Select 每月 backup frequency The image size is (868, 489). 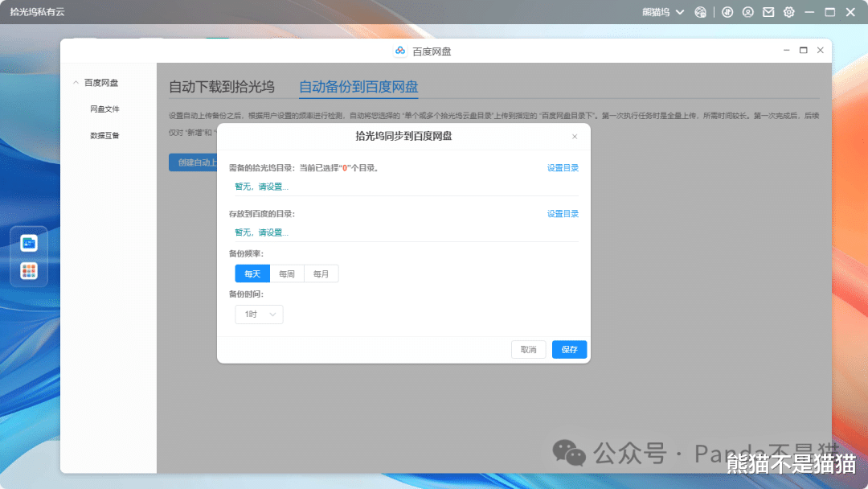(321, 273)
